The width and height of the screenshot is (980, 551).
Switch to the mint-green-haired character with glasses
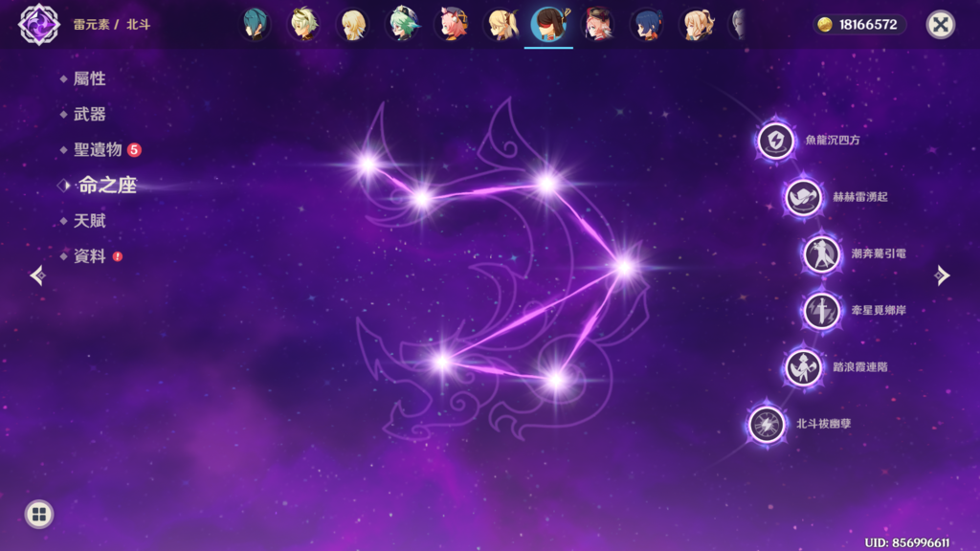(x=403, y=24)
